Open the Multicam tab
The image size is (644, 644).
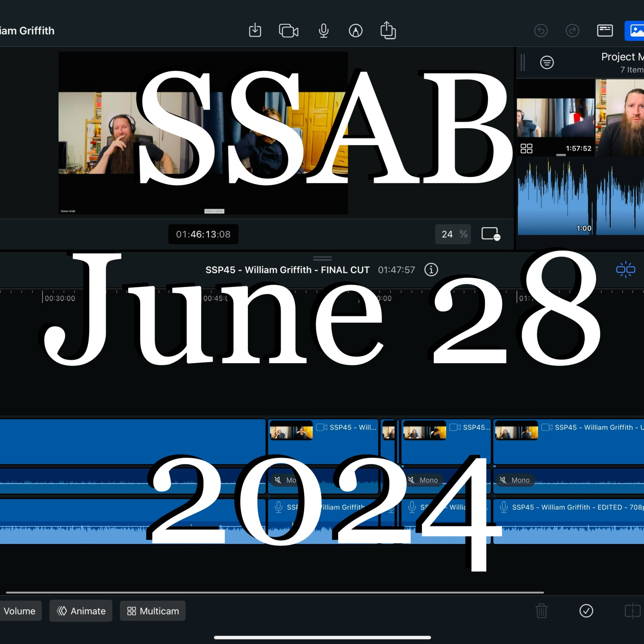click(x=153, y=611)
